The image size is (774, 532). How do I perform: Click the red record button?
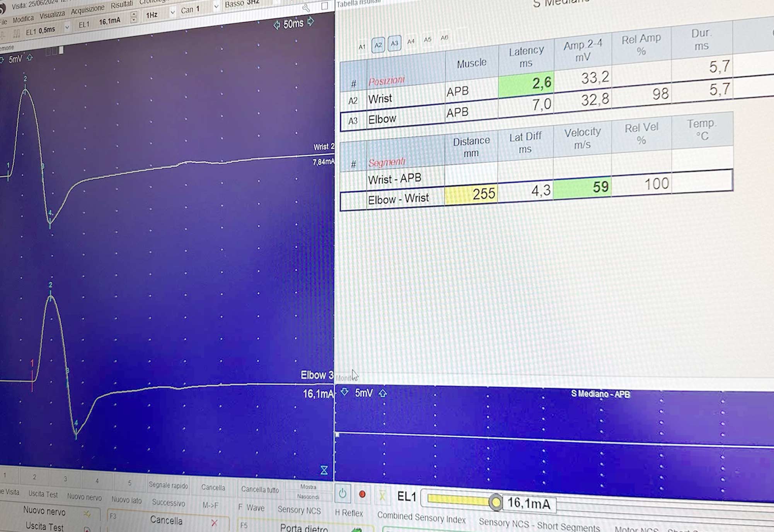click(362, 494)
